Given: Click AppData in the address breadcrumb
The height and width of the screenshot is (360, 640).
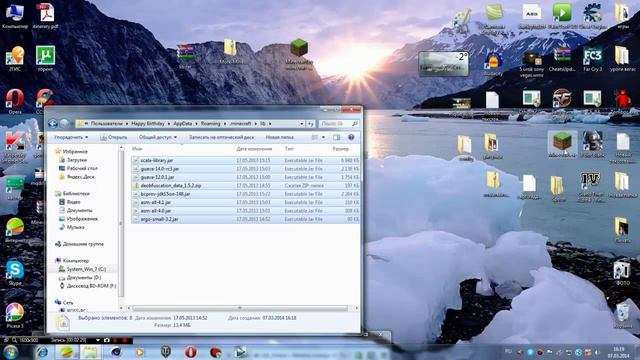Looking at the screenshot, I should click(x=182, y=123).
